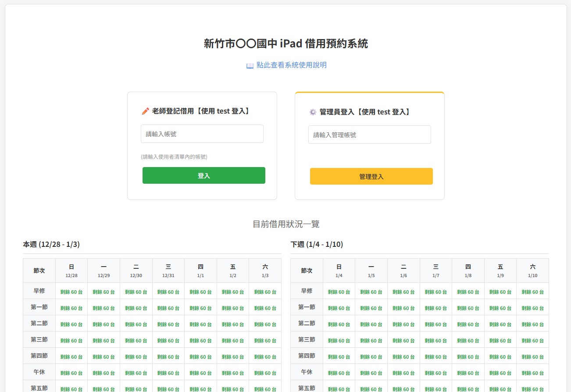
Task: Click next week's 第四節 row label
Action: tap(307, 356)
